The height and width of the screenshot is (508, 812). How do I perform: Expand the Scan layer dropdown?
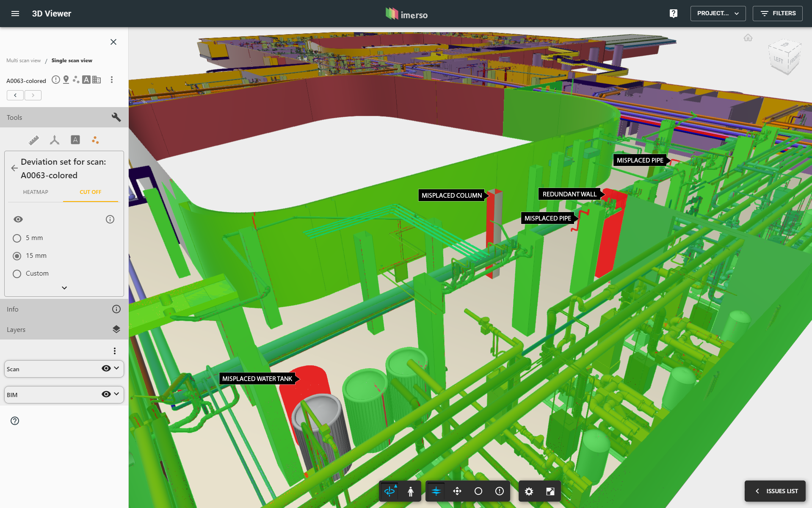pyautogui.click(x=116, y=368)
